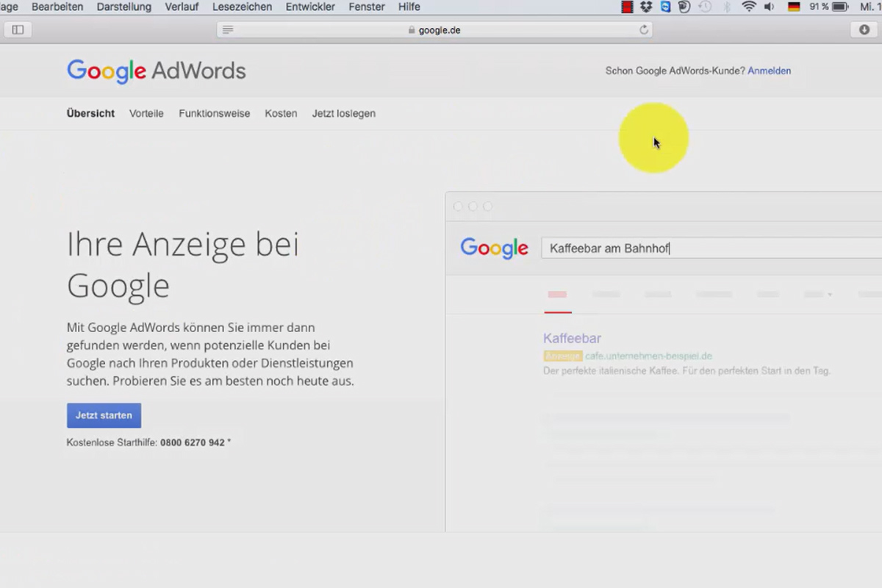The image size is (882, 588).
Task: Click the 91 % battery percentage text
Action: click(x=819, y=7)
